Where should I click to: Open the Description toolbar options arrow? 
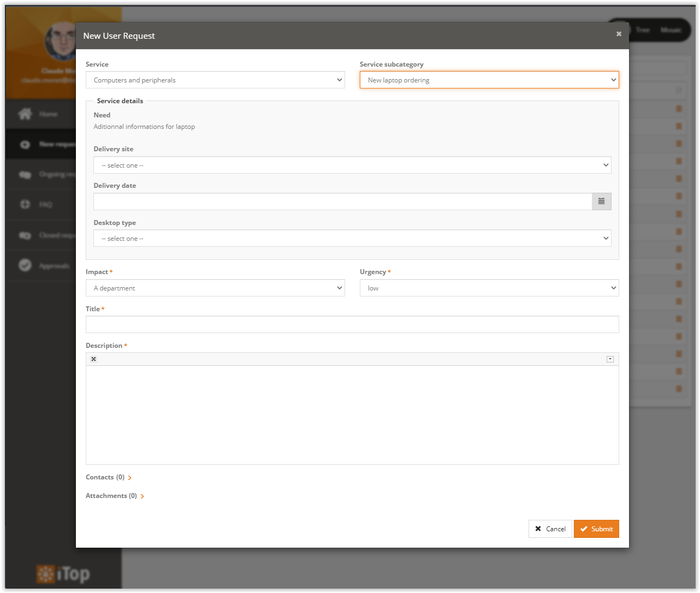click(610, 359)
